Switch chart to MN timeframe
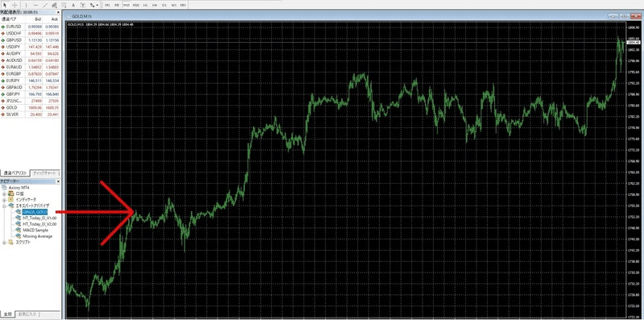644x320 pixels. point(184,5)
